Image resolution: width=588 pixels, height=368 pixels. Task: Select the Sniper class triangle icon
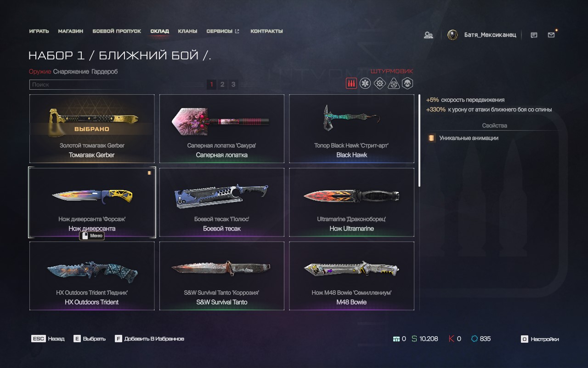point(394,83)
